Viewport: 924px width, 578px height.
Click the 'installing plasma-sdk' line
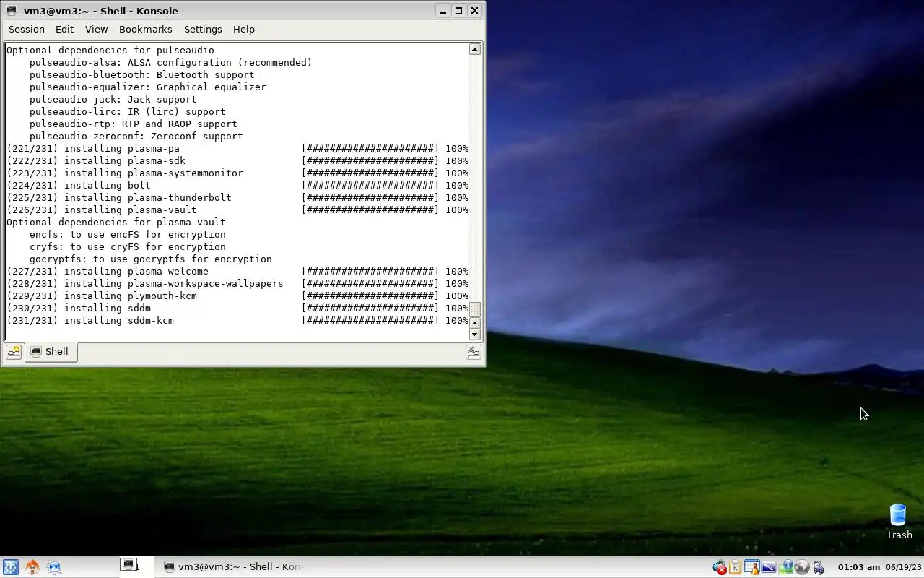pos(237,160)
